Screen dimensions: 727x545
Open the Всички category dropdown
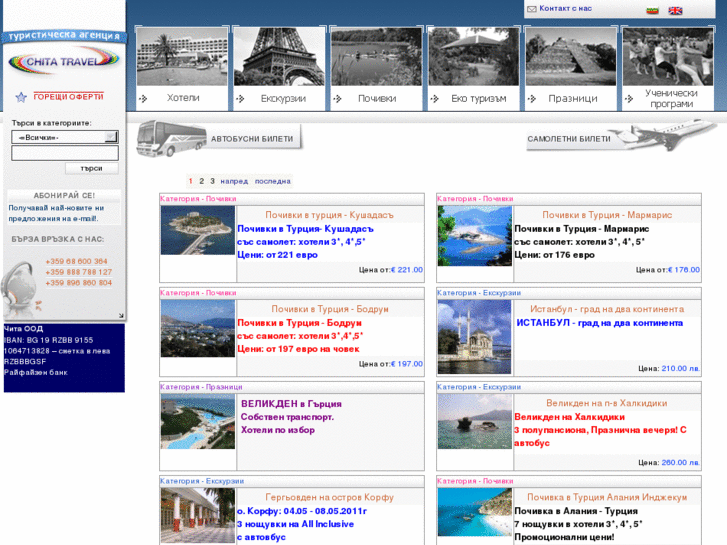(65, 137)
